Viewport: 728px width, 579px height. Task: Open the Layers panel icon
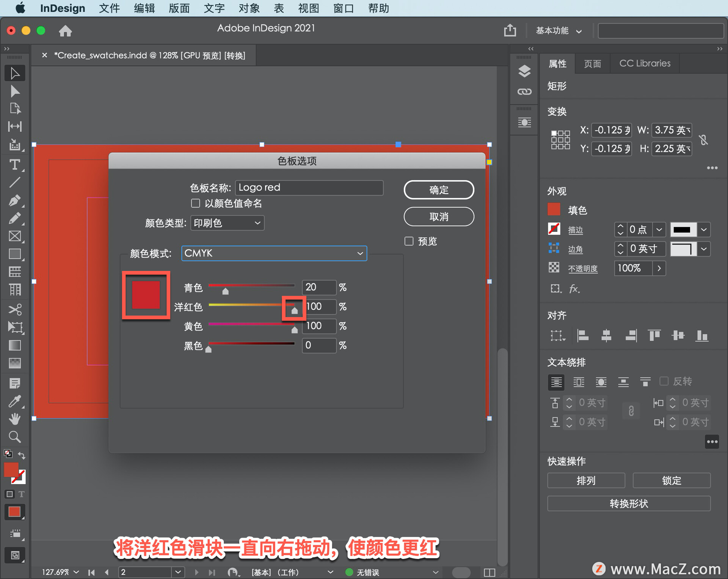click(x=524, y=71)
